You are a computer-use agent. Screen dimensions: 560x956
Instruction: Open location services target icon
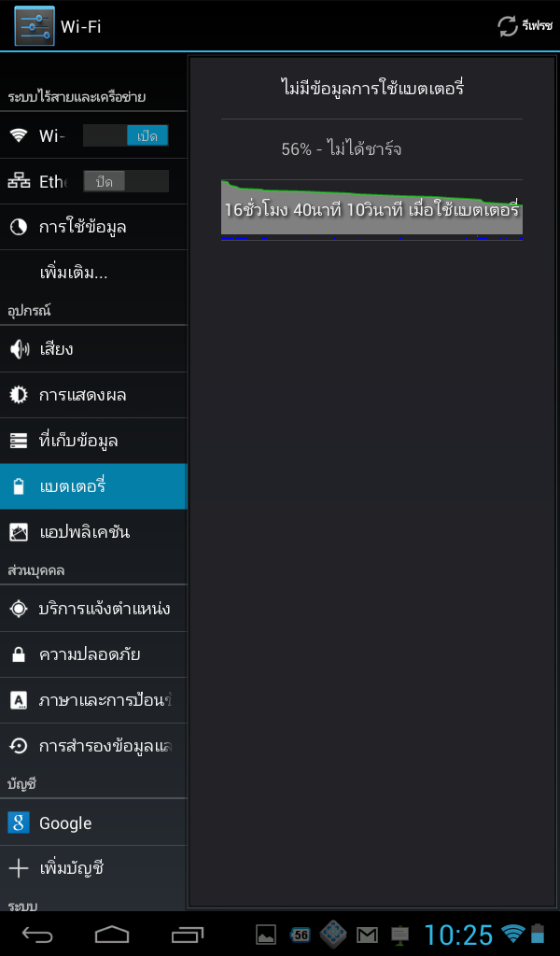tap(19, 609)
